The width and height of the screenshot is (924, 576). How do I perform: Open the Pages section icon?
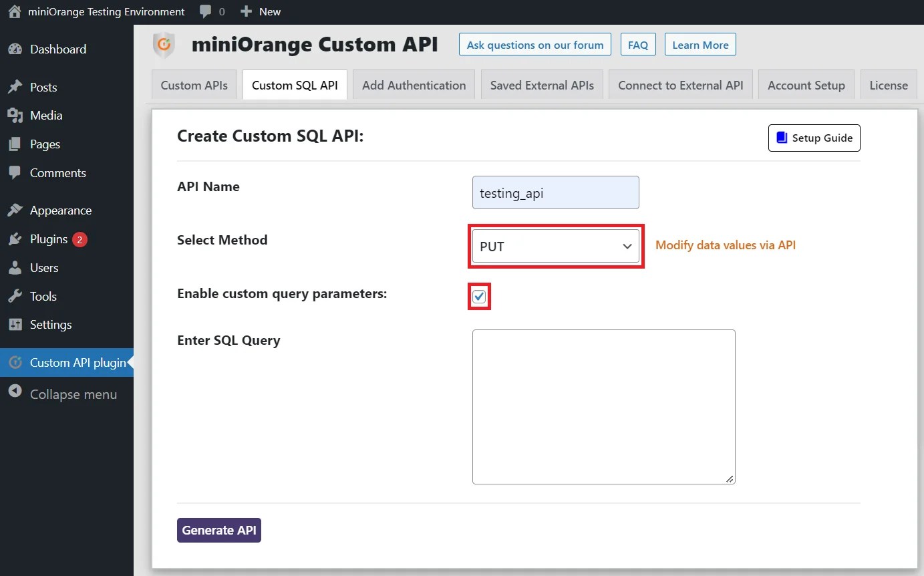16,144
